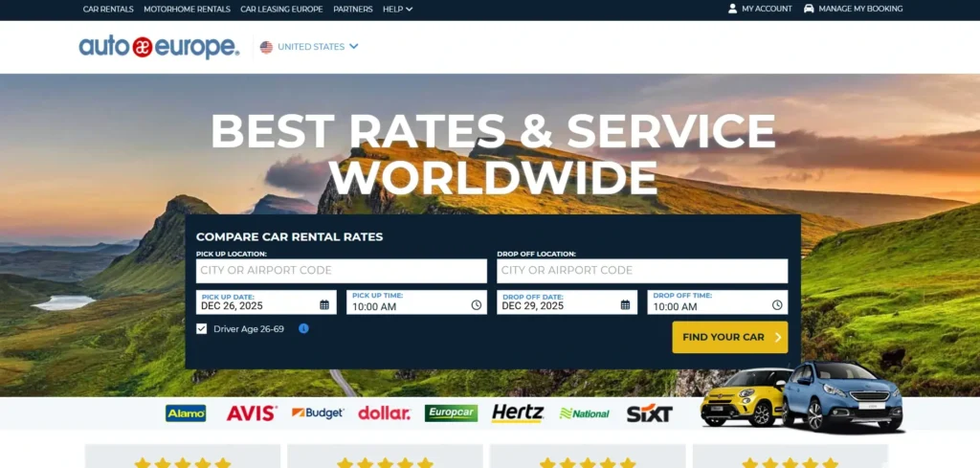980x468 pixels.
Task: Select the Alamo brand logo
Action: tap(186, 413)
